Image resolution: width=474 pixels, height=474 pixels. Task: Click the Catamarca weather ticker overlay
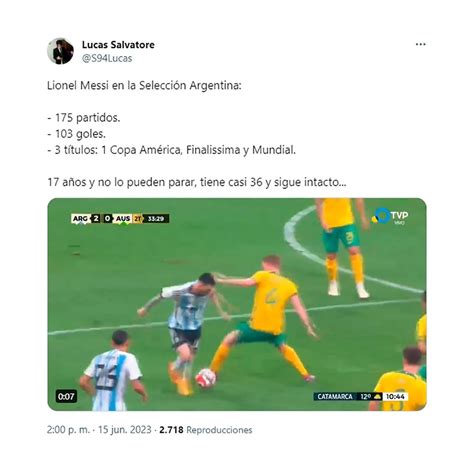click(x=361, y=396)
